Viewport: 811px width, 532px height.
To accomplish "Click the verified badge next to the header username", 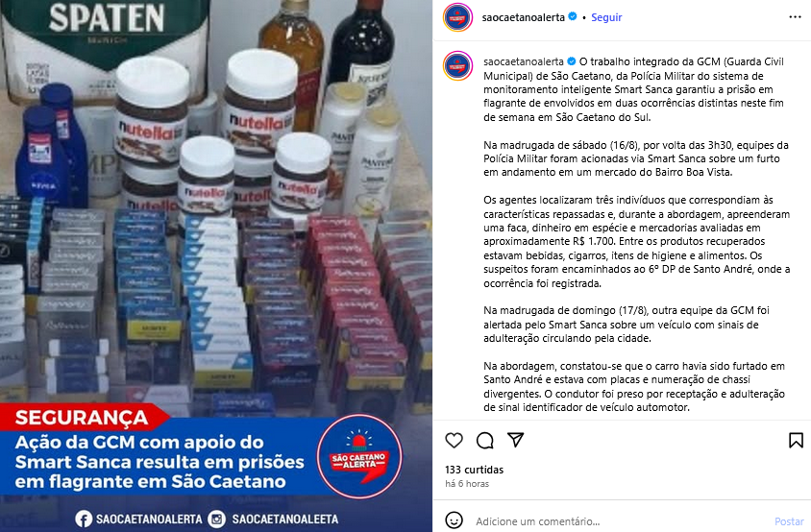I will [573, 16].
